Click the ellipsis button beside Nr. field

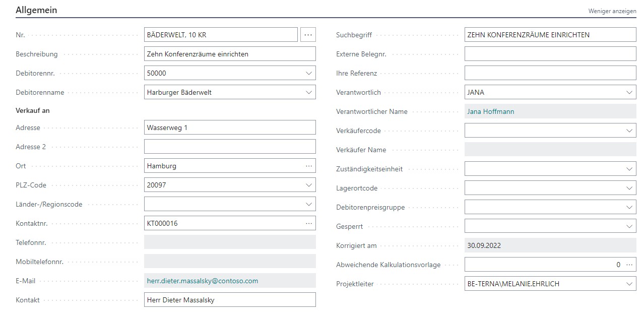[x=308, y=35]
